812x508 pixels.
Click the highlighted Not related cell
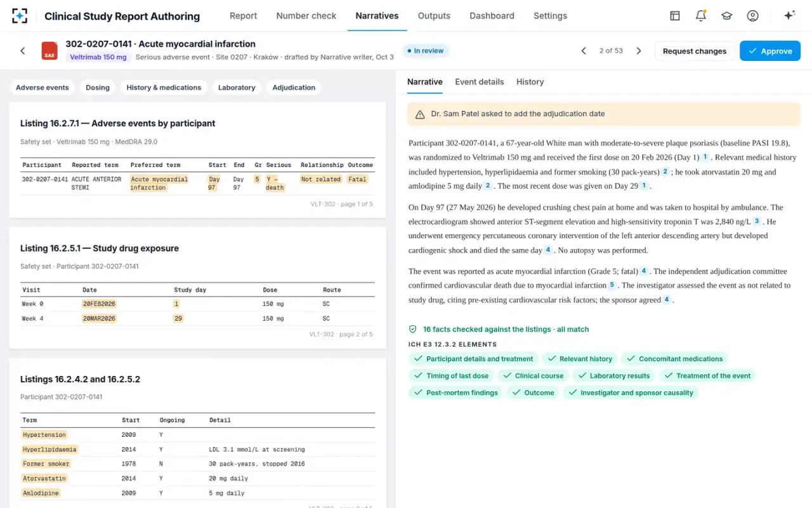point(321,180)
